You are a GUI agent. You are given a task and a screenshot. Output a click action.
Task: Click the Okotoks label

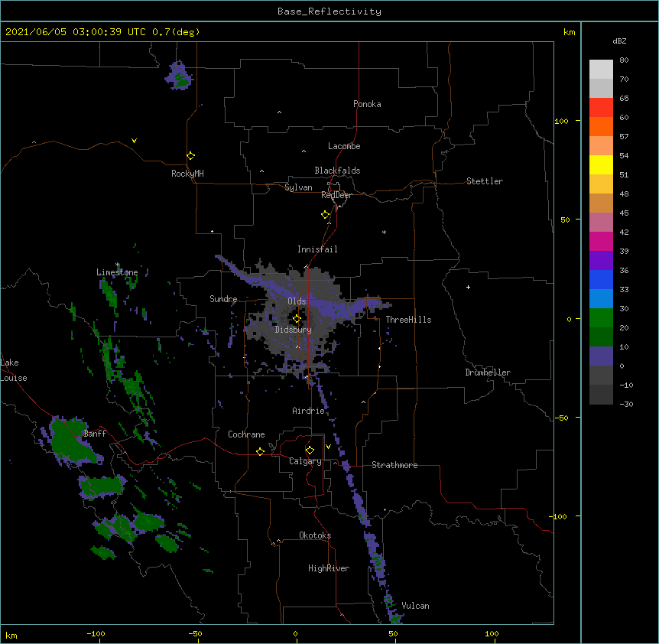pyautogui.click(x=315, y=535)
